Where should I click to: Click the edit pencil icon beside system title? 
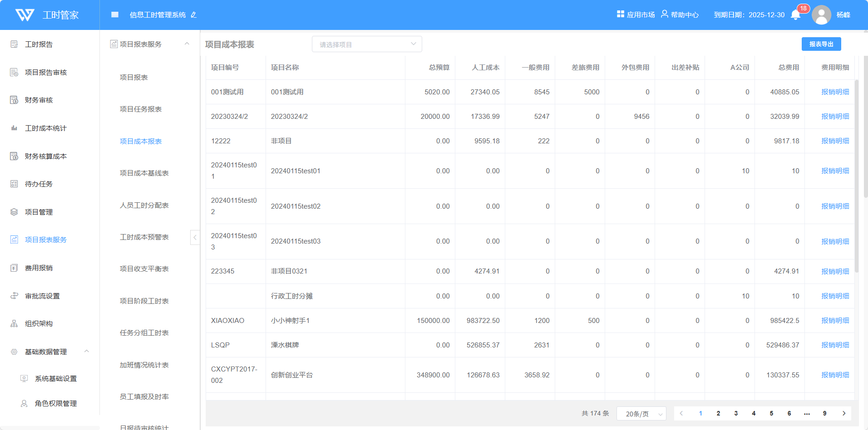pyautogui.click(x=194, y=15)
